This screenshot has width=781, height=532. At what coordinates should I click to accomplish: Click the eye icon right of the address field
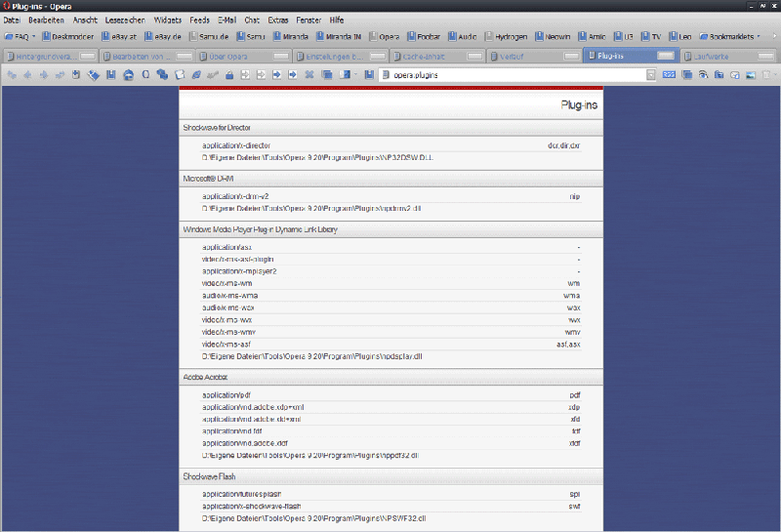[x=703, y=75]
